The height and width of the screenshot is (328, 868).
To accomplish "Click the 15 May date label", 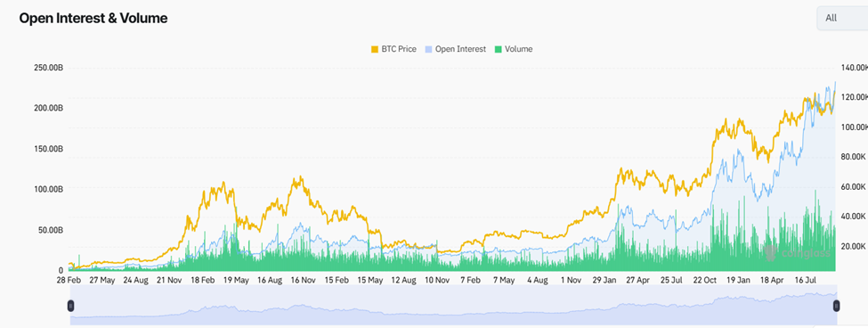I will (370, 281).
